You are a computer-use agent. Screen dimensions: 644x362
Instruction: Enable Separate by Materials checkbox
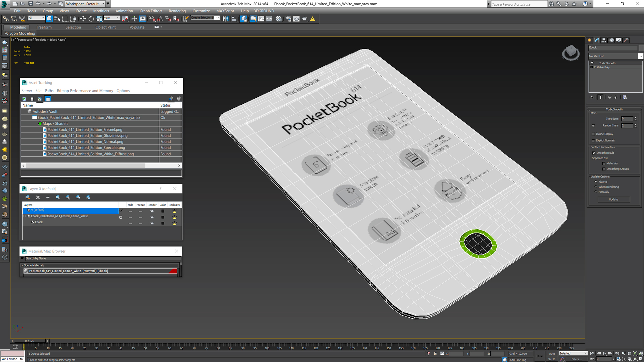click(x=604, y=164)
